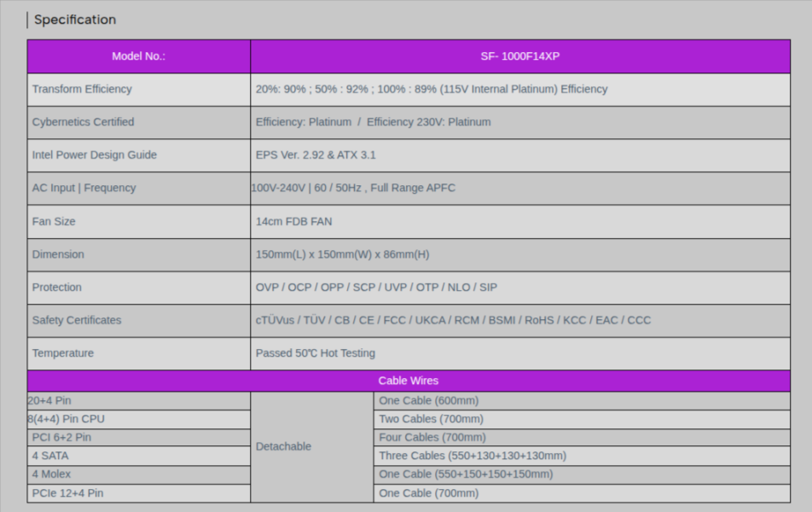Viewport: 812px width, 512px height.
Task: Click the 14cm FDB FAN cell
Action: click(294, 221)
